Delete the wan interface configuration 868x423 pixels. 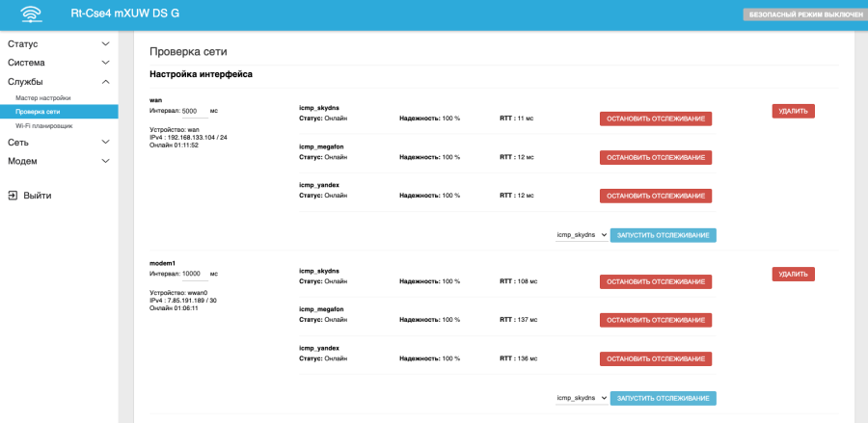(793, 111)
